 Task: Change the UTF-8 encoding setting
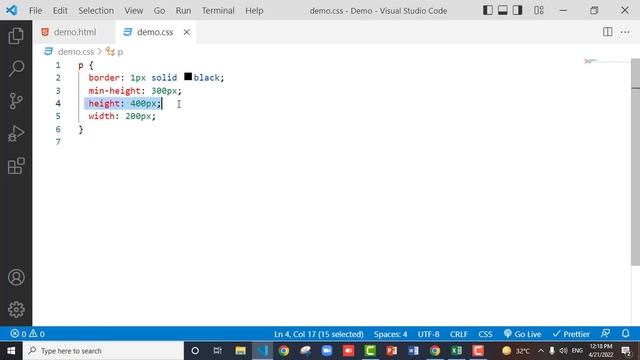428,334
